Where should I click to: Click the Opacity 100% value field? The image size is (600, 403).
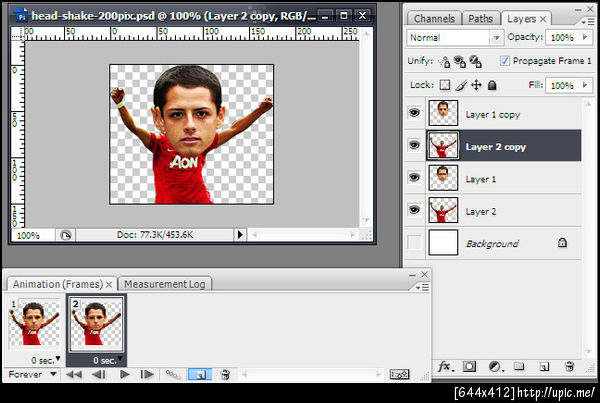(562, 38)
